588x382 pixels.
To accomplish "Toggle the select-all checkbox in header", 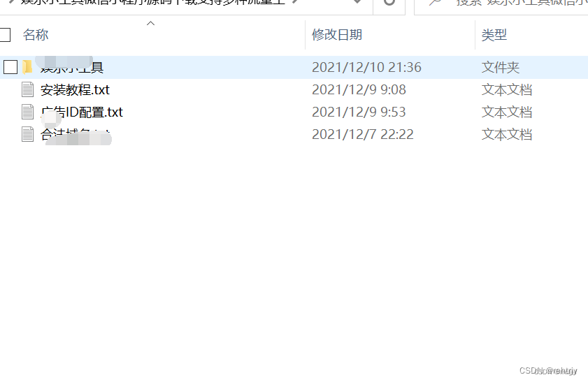I will [4, 35].
